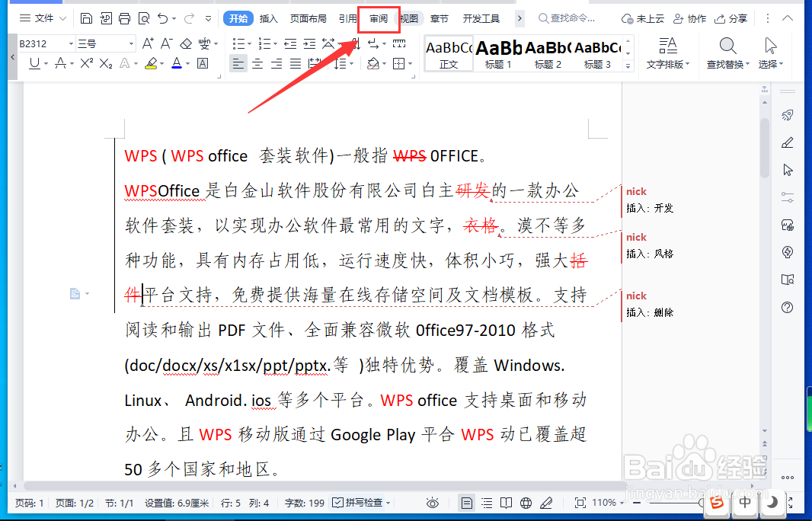Apply the 标题 1 heading style

pyautogui.click(x=498, y=53)
